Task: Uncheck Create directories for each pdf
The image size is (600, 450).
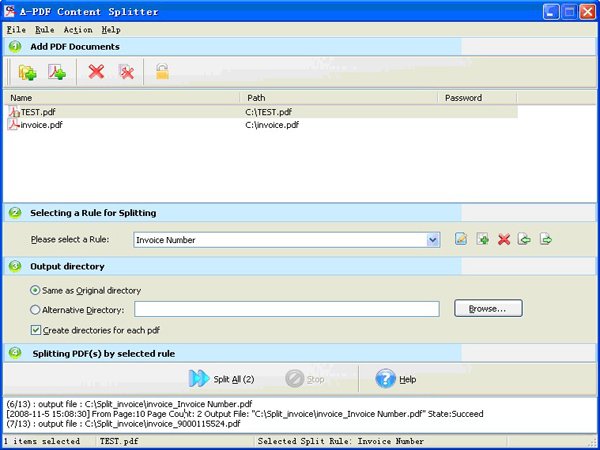Action: (36, 330)
